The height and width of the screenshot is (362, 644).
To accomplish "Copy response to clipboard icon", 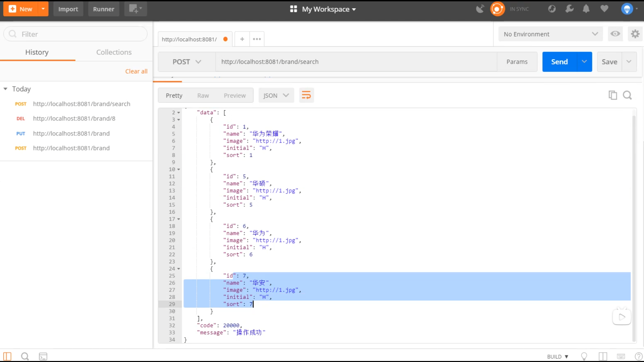I will coord(613,95).
